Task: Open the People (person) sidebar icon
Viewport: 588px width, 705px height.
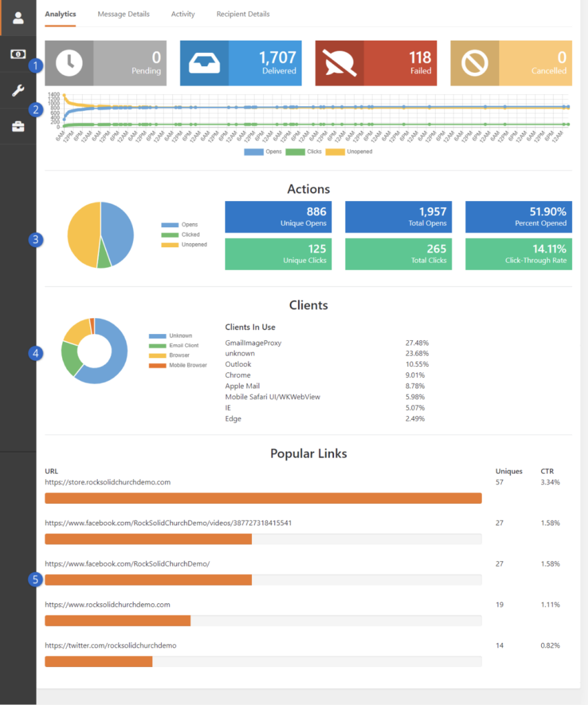Action: (x=18, y=18)
